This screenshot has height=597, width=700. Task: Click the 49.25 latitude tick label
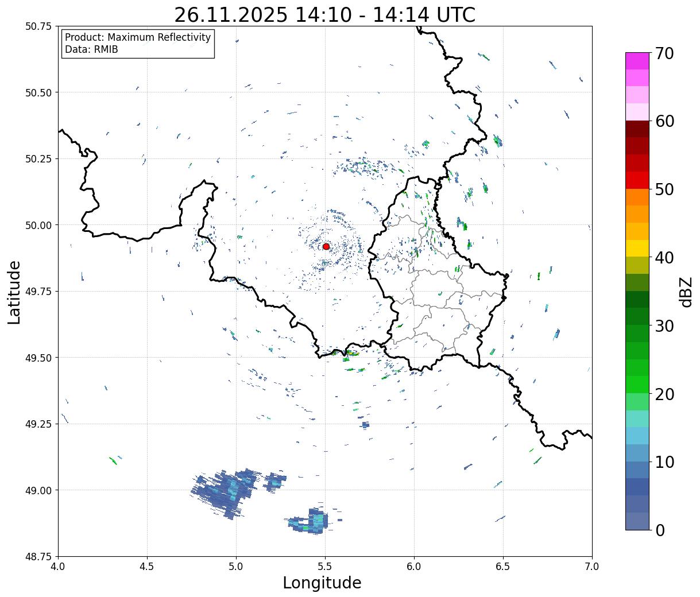38,424
